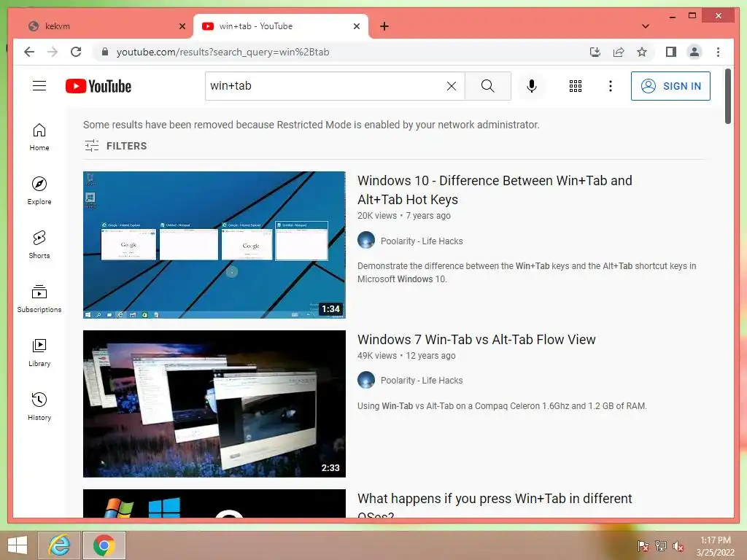
Task: Launch Internet Explorer from taskbar
Action: (59, 545)
